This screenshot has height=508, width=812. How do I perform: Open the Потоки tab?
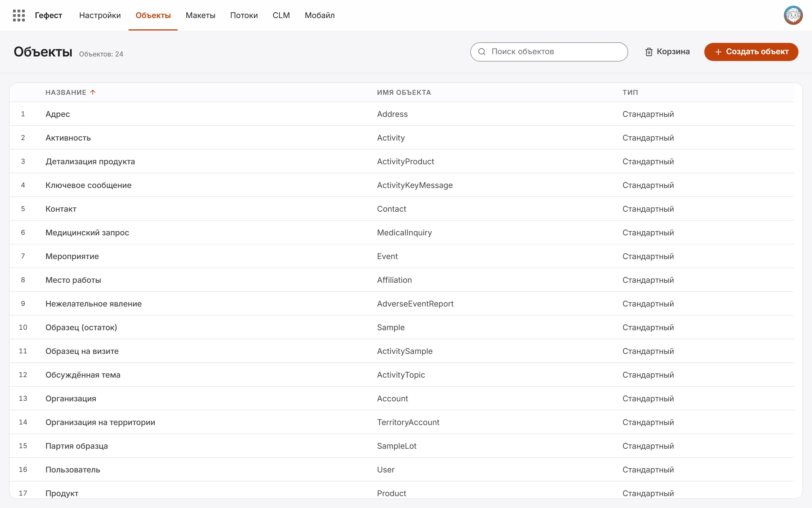(x=244, y=16)
